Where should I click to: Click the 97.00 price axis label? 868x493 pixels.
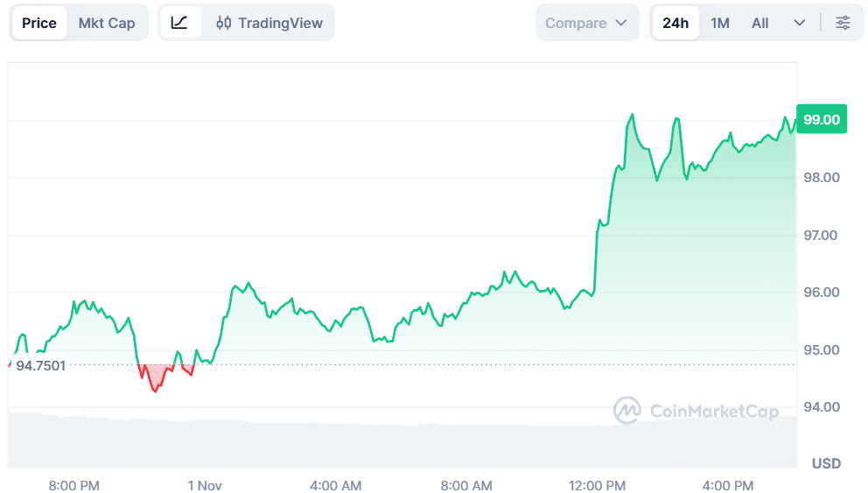[x=822, y=236]
